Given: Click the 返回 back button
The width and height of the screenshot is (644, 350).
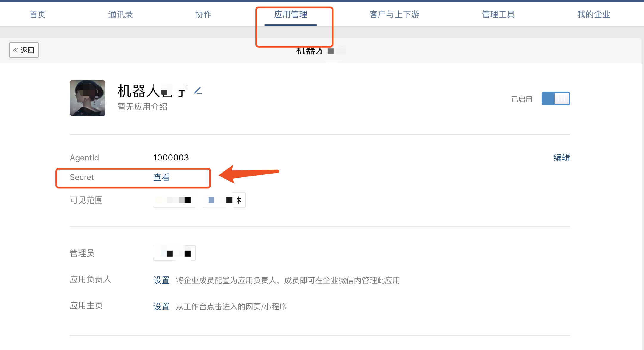Looking at the screenshot, I should (24, 50).
